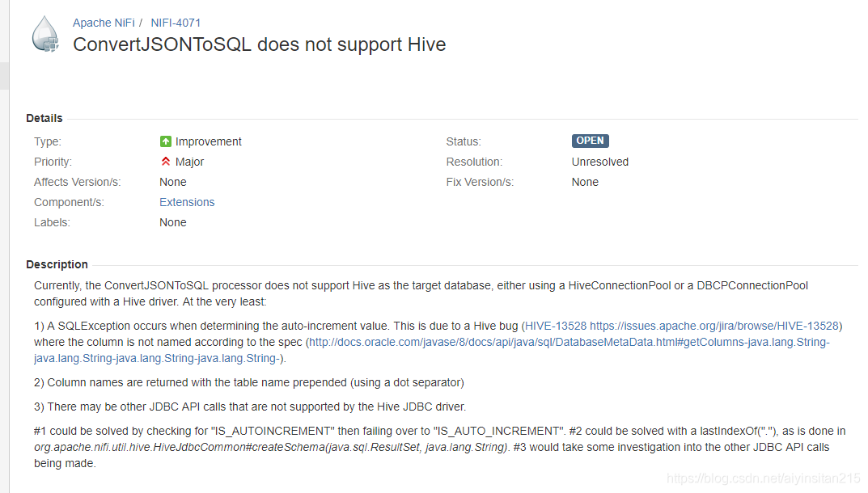Click the Component/s: field label
This screenshot has height=493, width=868.
coord(69,202)
